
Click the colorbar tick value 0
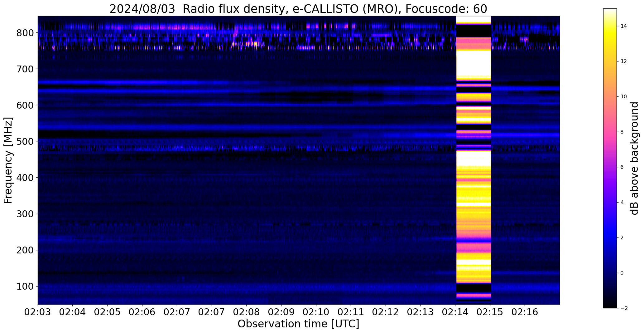(x=622, y=273)
